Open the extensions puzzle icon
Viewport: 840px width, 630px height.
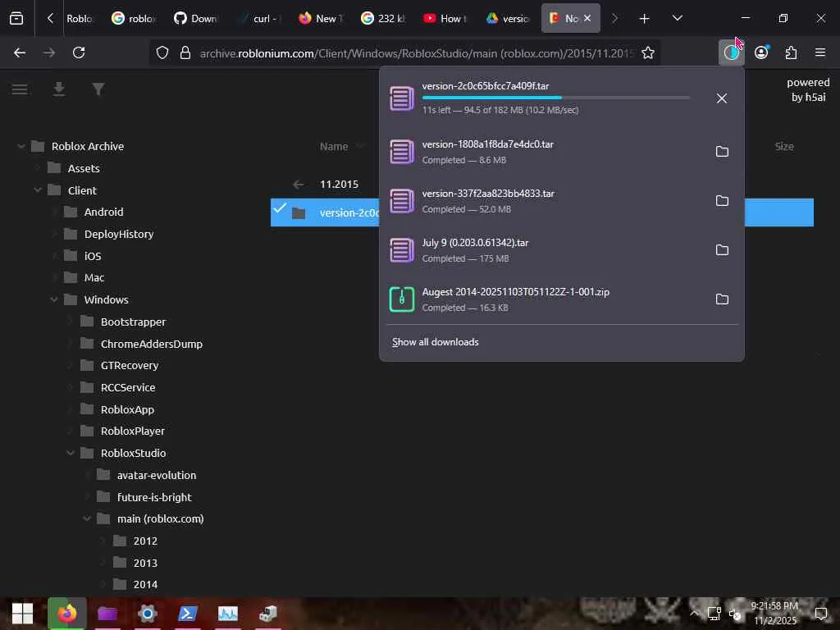point(791,52)
